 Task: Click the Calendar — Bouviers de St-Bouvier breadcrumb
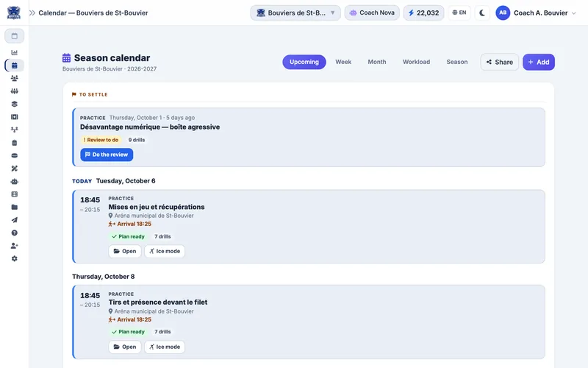93,13
